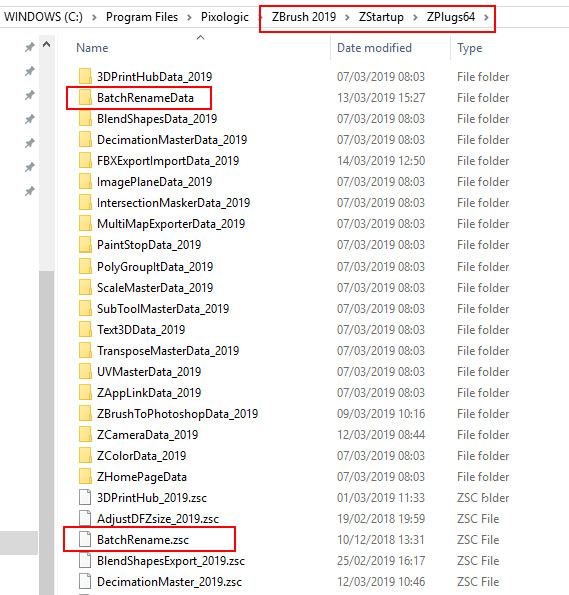Expand the chevron after ZPlugs64
The image size is (569, 595).
coord(486,17)
